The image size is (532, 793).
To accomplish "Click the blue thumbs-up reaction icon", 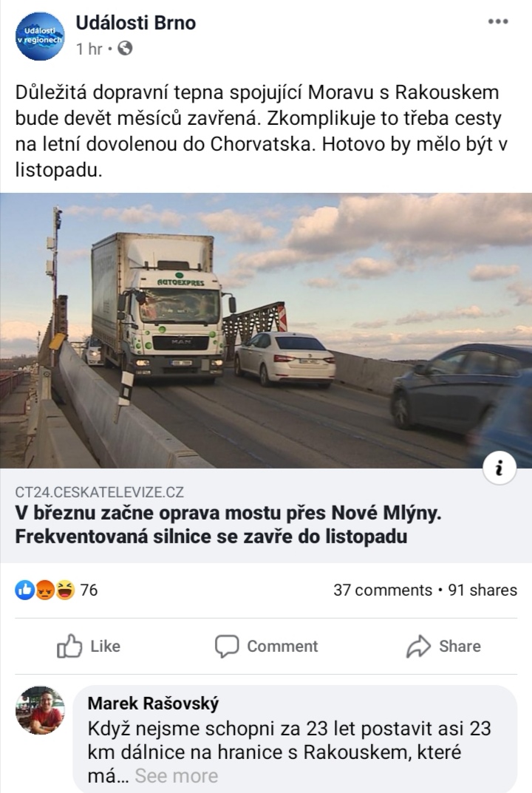I will (25, 590).
